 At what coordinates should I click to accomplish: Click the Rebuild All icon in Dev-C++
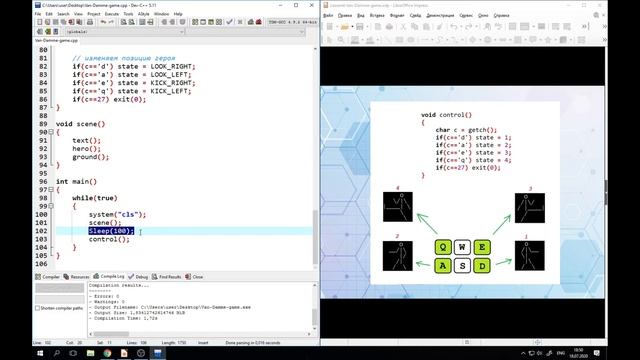coord(219,22)
